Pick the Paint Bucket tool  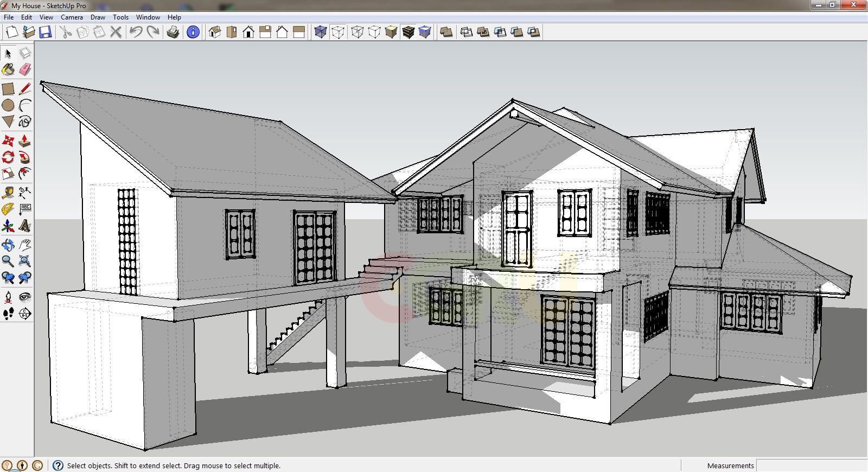pyautogui.click(x=8, y=69)
